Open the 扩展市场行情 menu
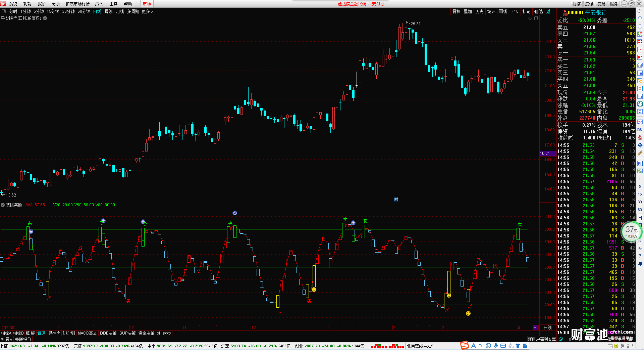This screenshot has width=644, height=350. [78, 4]
